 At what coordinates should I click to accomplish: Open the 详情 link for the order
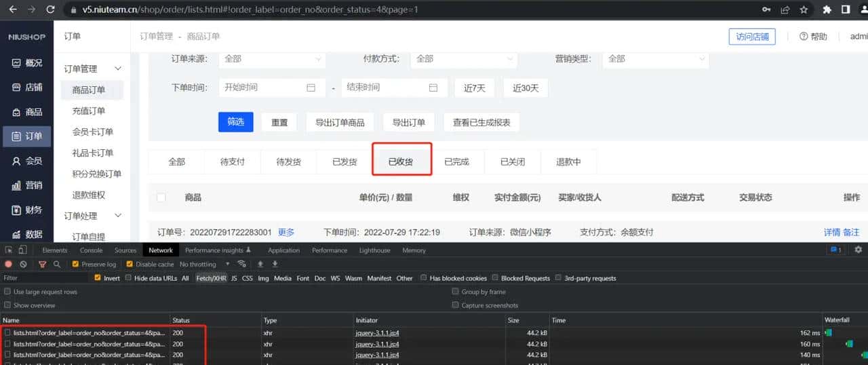point(831,232)
